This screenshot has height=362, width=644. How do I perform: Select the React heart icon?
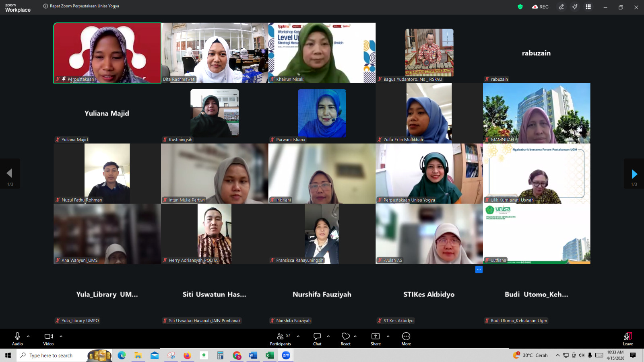pyautogui.click(x=345, y=338)
